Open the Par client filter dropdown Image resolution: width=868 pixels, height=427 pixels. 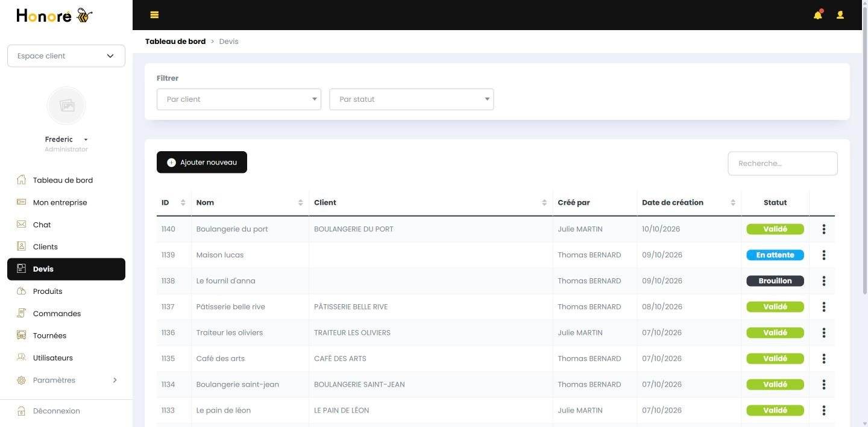tap(239, 99)
